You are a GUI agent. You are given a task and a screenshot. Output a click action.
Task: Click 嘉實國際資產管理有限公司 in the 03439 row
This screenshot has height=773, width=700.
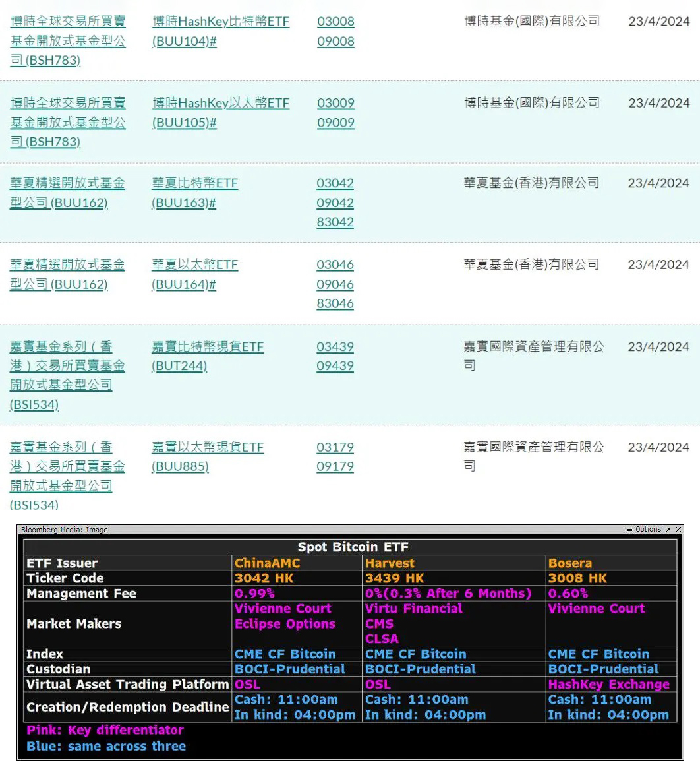tap(534, 356)
